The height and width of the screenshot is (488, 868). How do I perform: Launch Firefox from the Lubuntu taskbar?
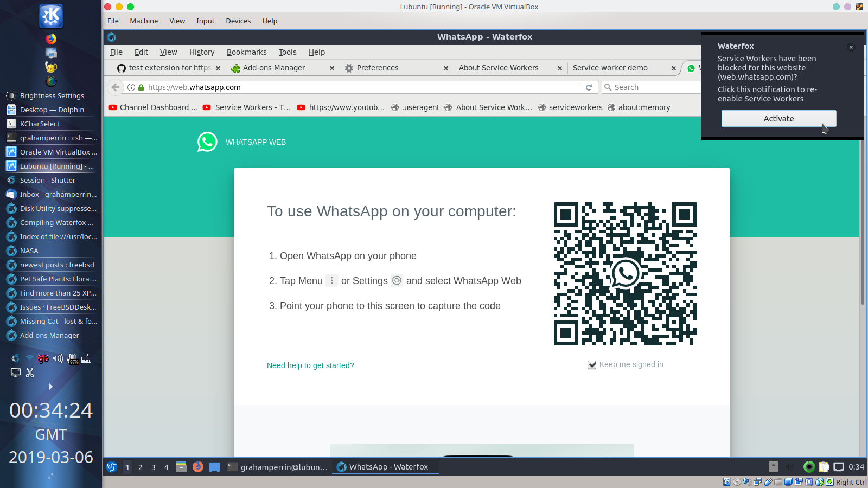198,467
